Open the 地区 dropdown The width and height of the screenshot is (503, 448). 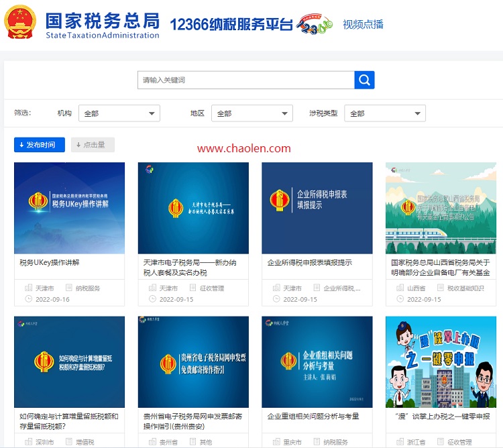[x=251, y=113]
